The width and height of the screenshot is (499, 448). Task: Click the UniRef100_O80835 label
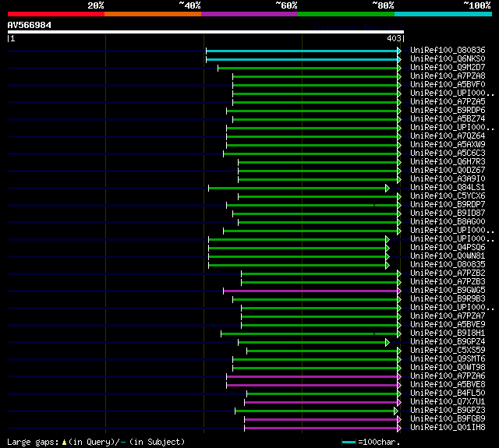click(x=448, y=265)
